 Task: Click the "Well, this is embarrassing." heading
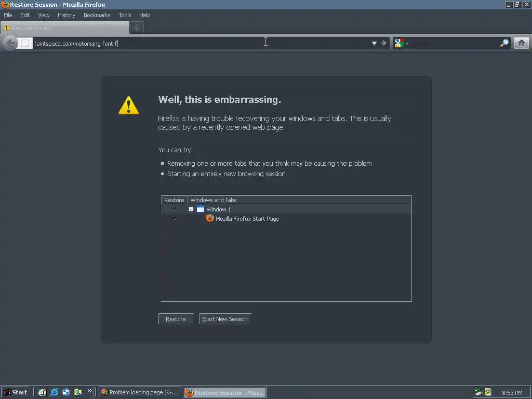220,99
